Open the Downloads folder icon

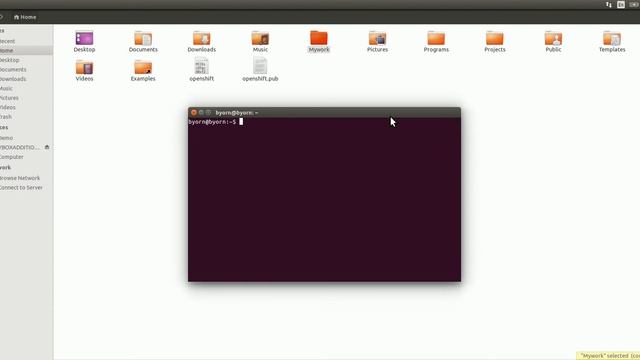point(202,38)
